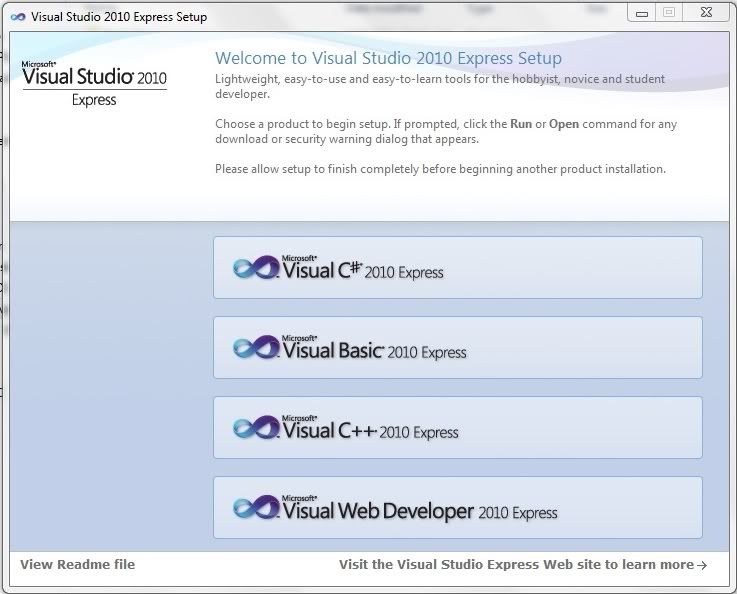Viewport: 737px width, 594px height.
Task: Click the 'Welcome to Visual Studio 2010 Express Setup' heading
Action: tap(388, 58)
